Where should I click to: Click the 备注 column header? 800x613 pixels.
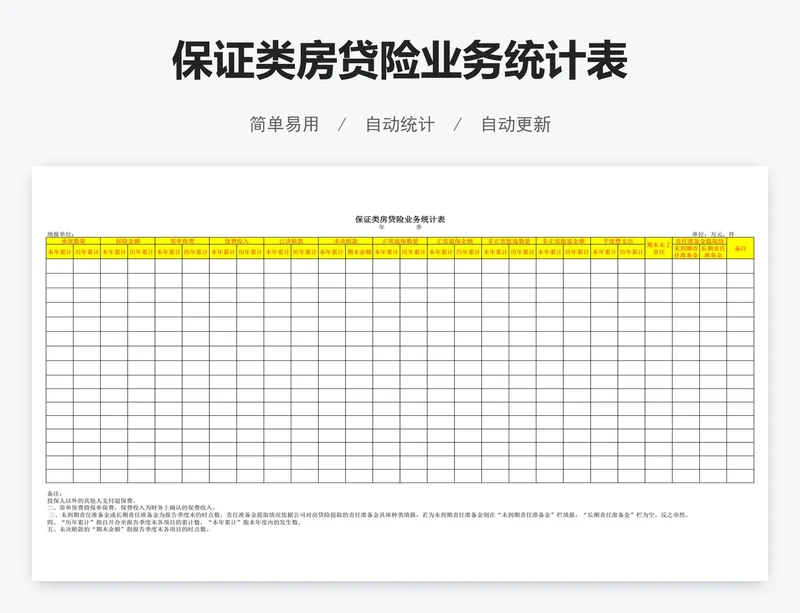click(x=740, y=248)
